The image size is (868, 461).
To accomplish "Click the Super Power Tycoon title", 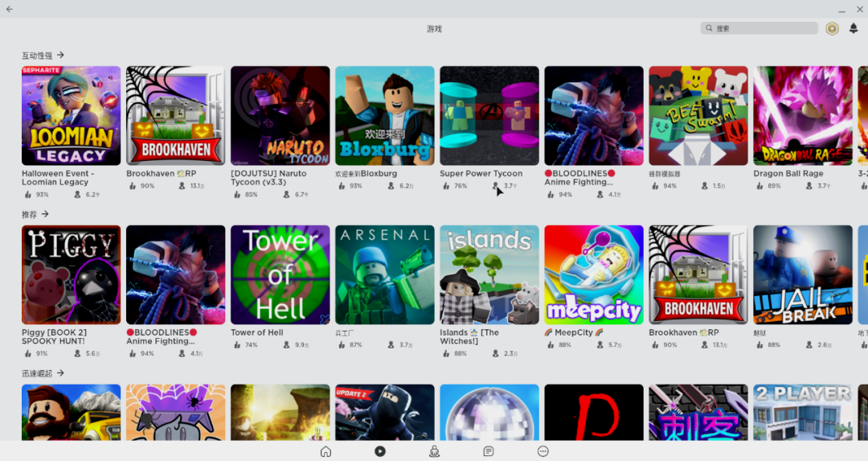I will [x=481, y=174].
